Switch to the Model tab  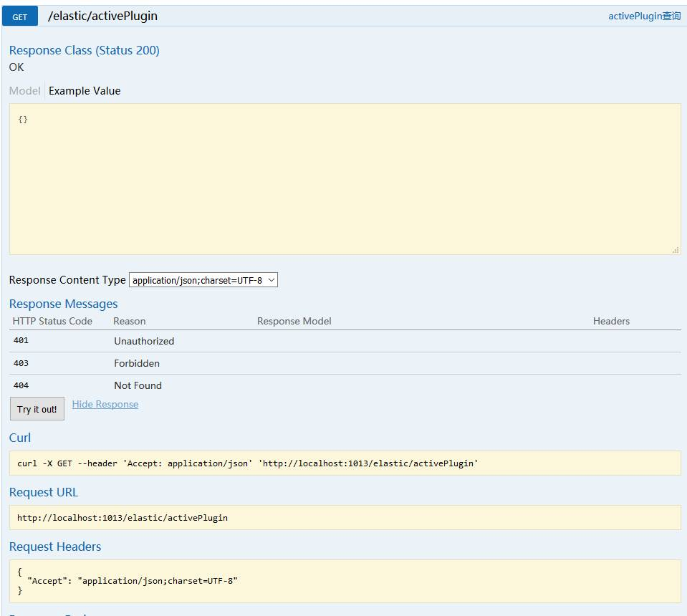[25, 91]
